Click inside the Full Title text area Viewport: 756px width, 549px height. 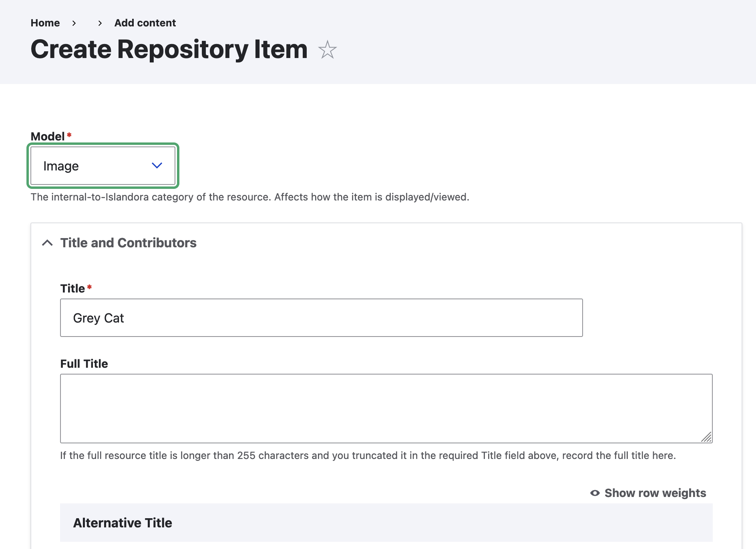[x=386, y=408]
